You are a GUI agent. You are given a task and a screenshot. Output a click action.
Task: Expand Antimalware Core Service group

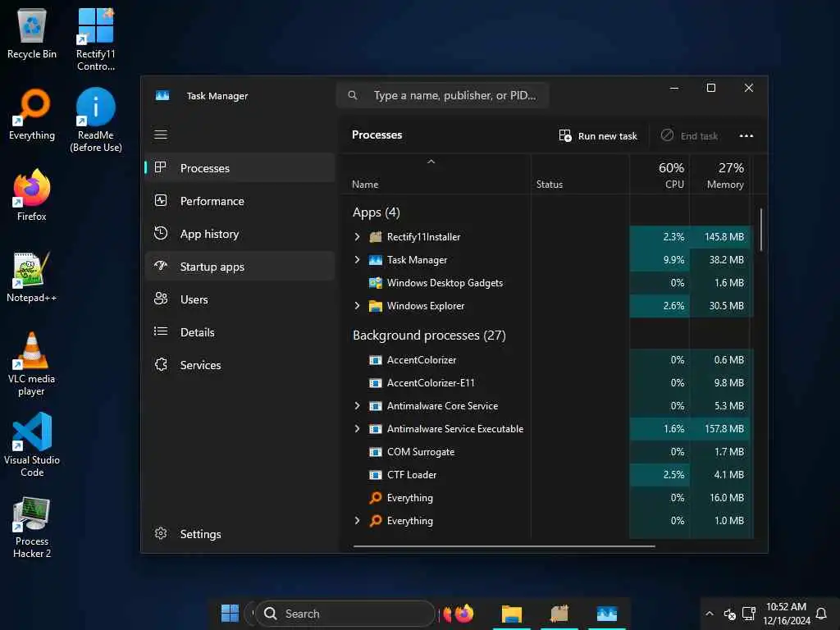(x=358, y=405)
